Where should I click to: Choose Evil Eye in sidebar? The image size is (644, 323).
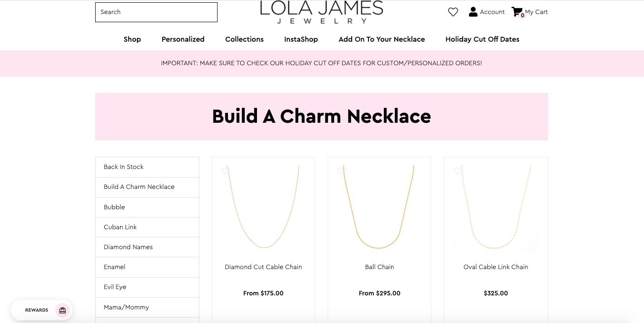click(115, 287)
